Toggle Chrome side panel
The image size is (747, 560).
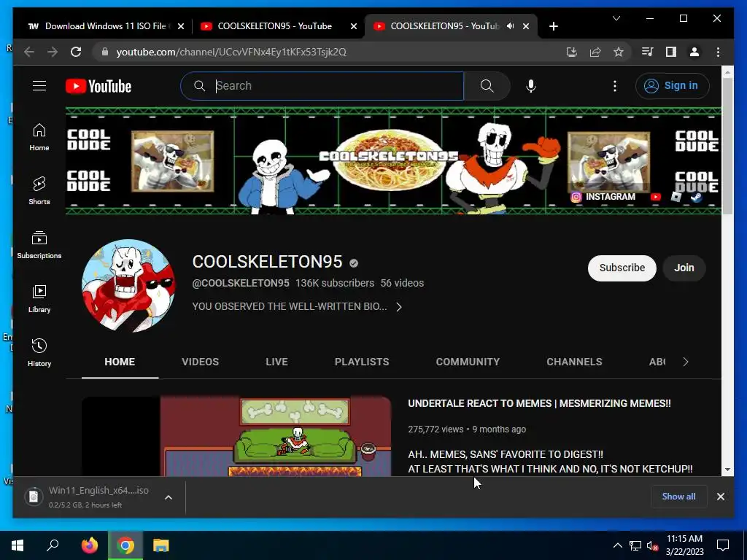pos(671,52)
